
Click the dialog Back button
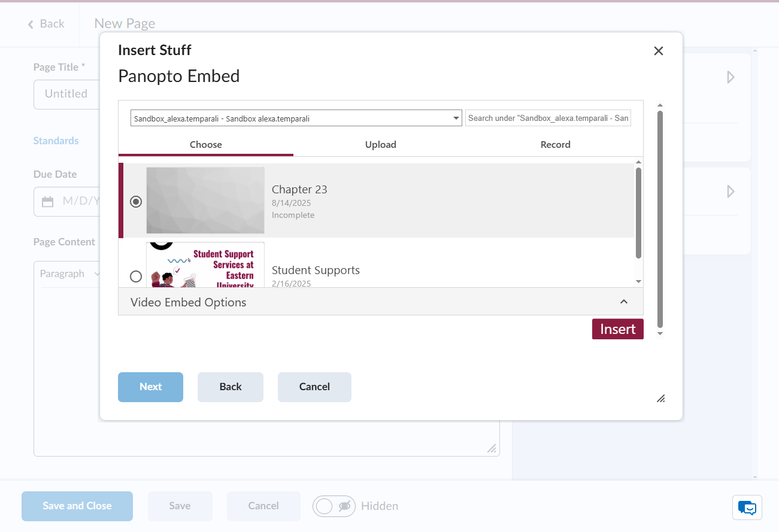(231, 387)
